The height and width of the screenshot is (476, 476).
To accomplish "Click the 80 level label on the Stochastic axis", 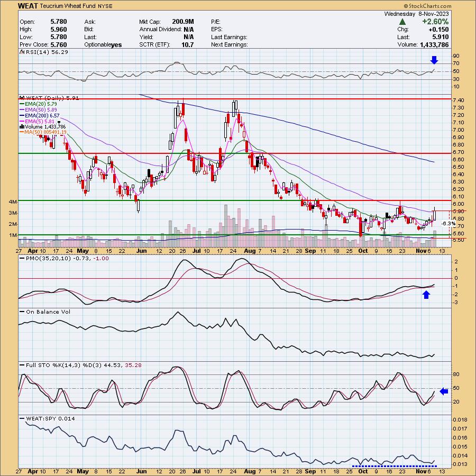I will pos(456,374).
